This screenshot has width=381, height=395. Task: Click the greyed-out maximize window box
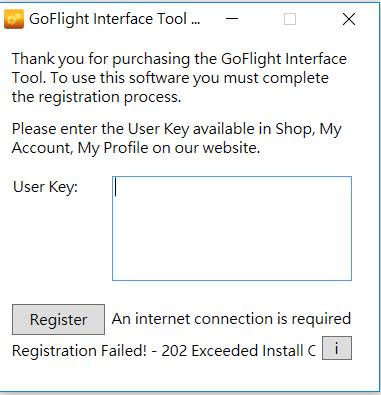(290, 19)
